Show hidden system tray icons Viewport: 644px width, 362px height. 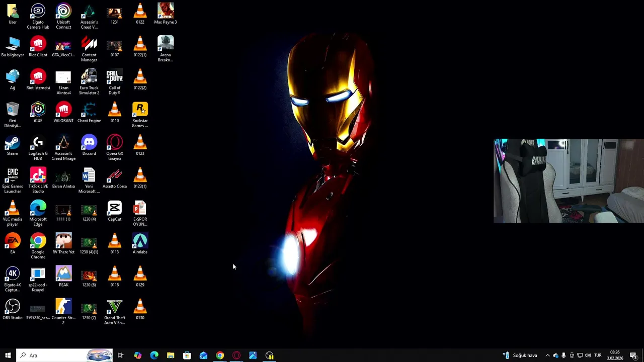(547, 355)
